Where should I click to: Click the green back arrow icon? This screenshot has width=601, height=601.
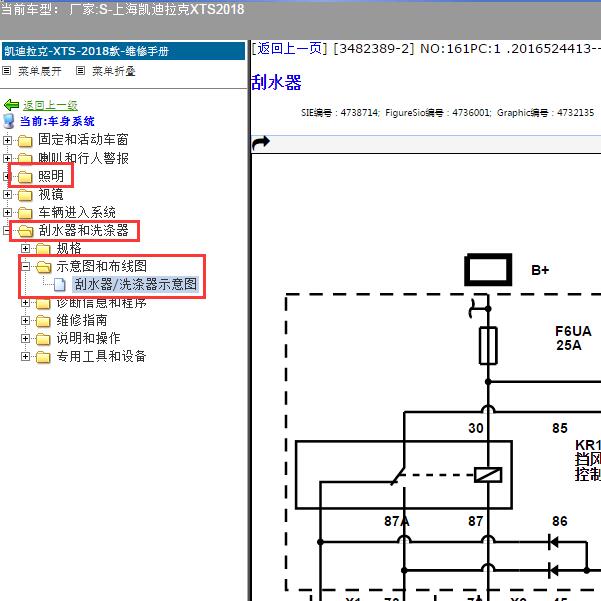click(11, 105)
